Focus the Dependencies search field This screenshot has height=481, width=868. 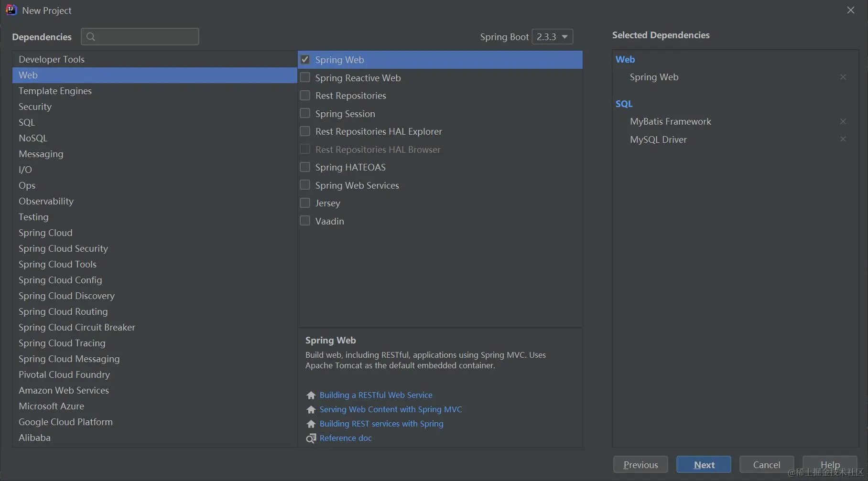coord(140,36)
